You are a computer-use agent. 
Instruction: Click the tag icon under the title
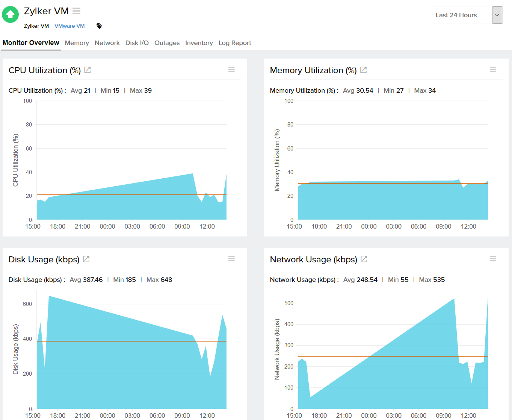coord(99,26)
